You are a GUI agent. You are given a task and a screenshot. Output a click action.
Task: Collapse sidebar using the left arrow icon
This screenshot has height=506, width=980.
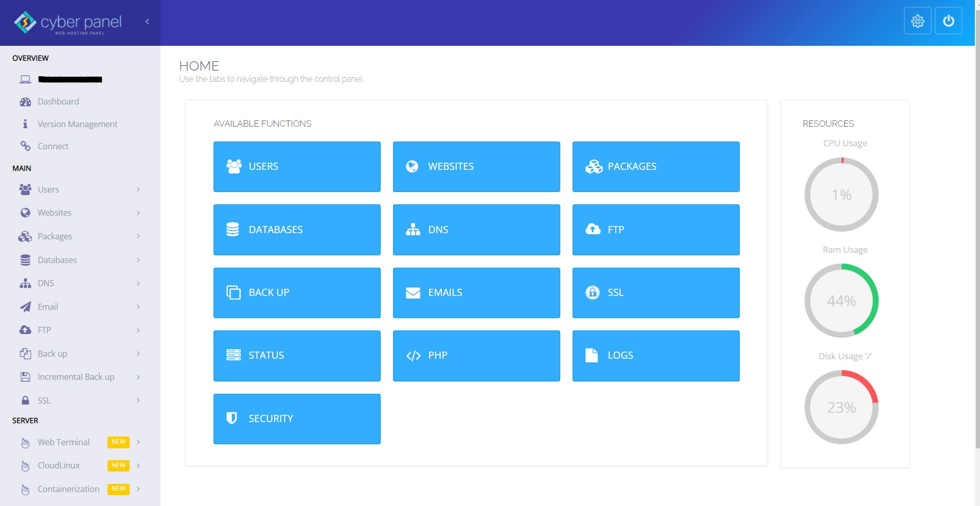[x=147, y=22]
